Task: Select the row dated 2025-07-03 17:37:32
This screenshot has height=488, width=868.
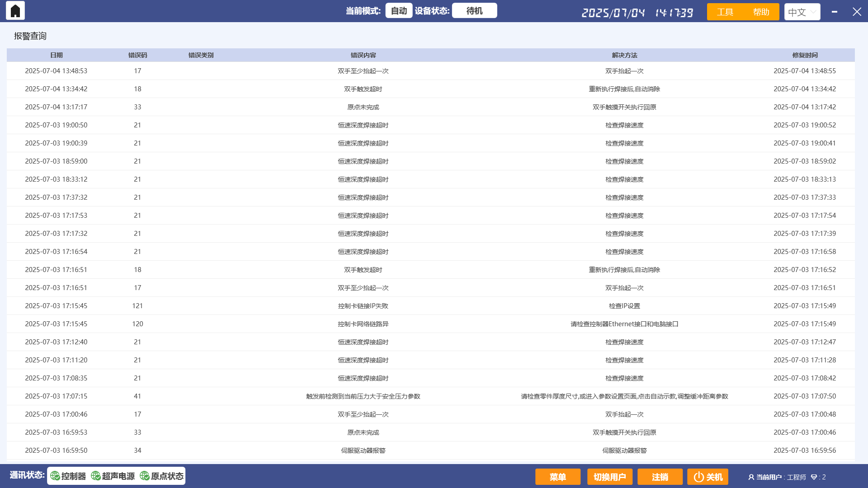Action: coord(430,197)
